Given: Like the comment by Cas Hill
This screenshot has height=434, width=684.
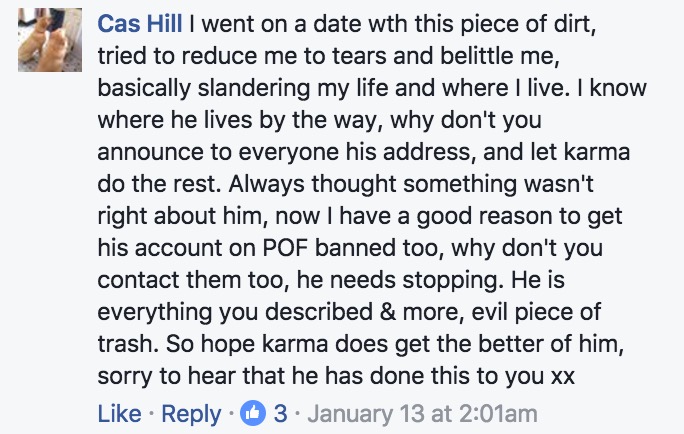Looking at the screenshot, I should click(x=120, y=413).
